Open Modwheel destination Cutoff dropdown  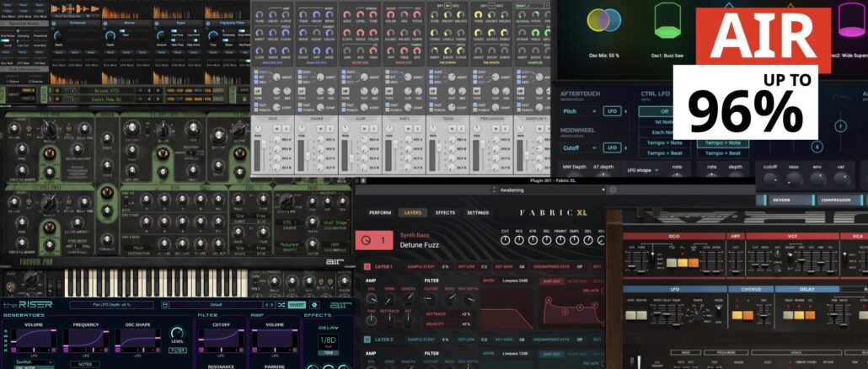580,147
